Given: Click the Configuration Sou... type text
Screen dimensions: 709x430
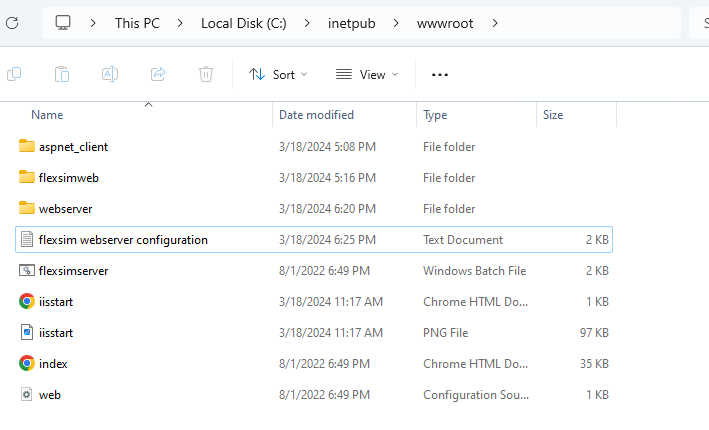Looking at the screenshot, I should tap(476, 395).
